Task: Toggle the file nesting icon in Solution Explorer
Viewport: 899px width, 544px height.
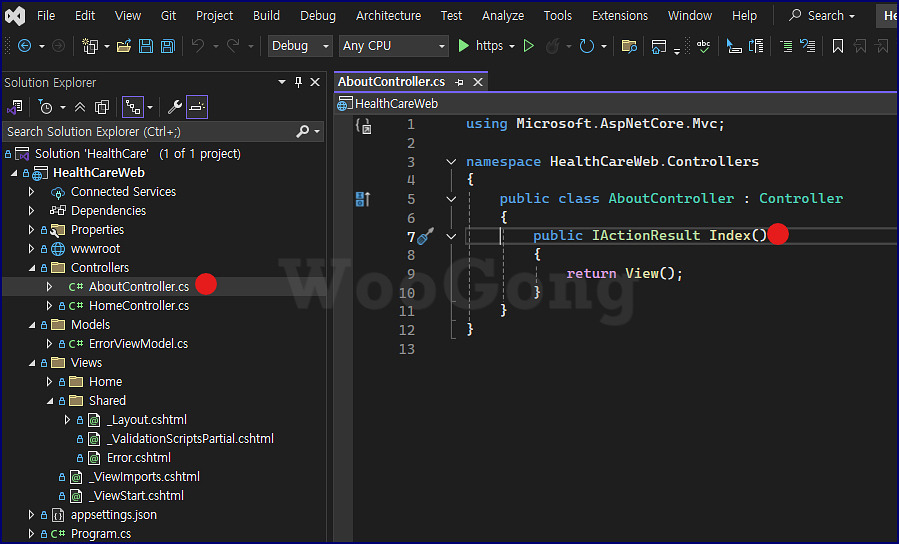Action: click(x=133, y=107)
